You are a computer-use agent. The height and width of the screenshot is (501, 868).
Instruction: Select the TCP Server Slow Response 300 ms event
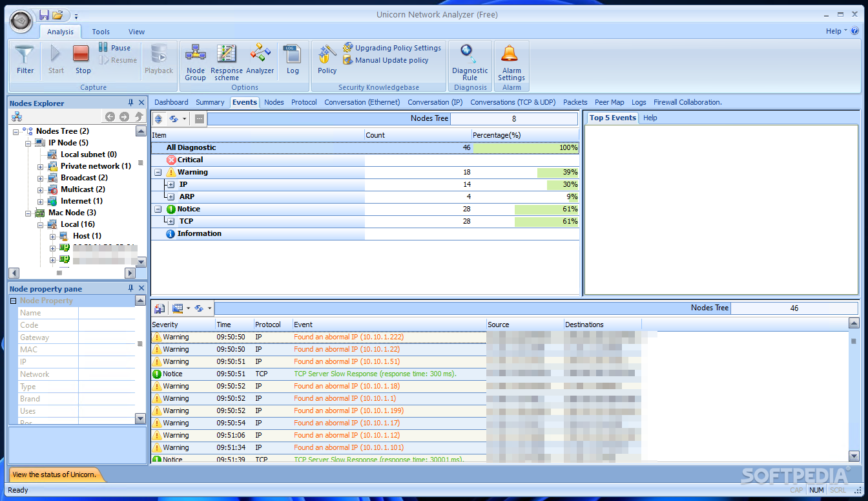pos(375,374)
